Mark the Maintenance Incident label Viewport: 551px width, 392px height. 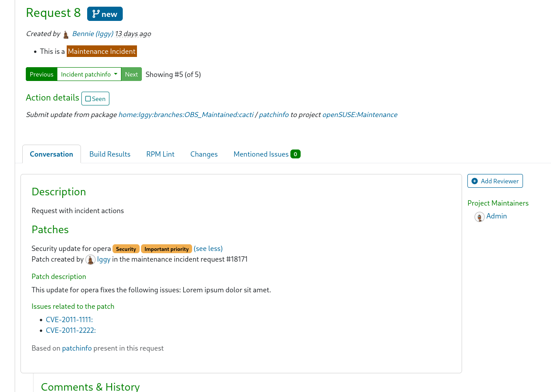pos(101,51)
